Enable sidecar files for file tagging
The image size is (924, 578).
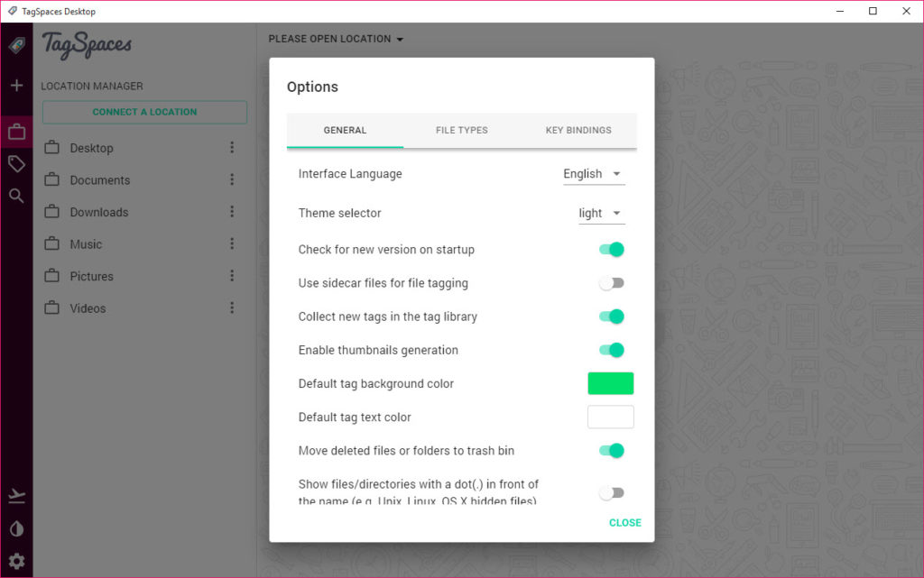611,282
